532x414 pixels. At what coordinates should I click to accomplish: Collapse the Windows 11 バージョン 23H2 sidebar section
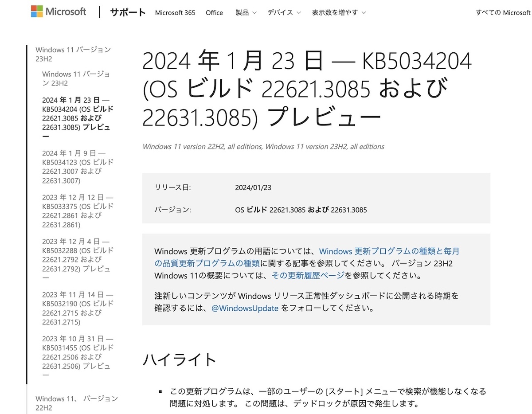coord(73,55)
